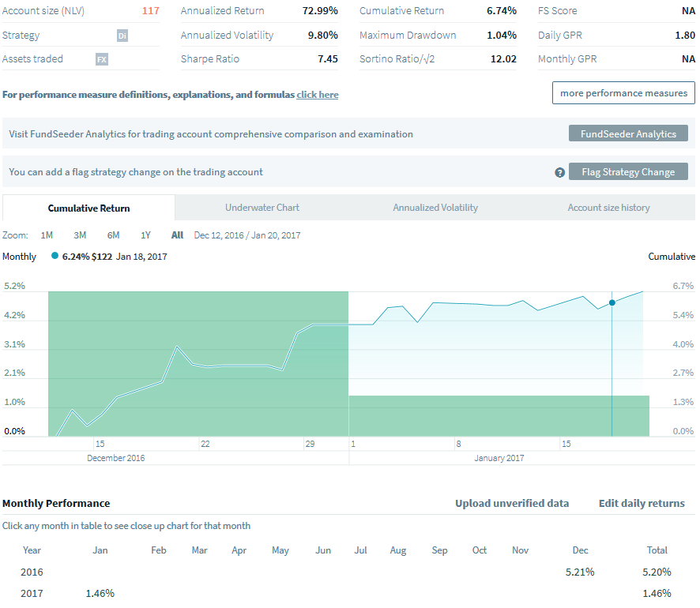The image size is (700, 608).
Task: Set chart zoom to 3M
Action: pos(80,235)
